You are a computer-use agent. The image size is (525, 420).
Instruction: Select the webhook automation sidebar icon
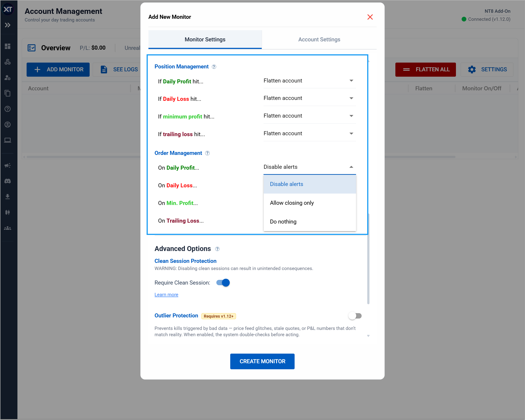point(8,62)
